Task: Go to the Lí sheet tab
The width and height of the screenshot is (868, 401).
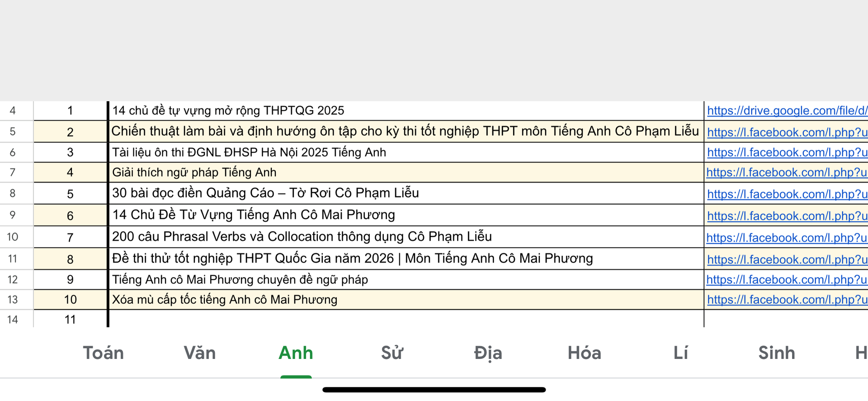Action: tap(680, 353)
